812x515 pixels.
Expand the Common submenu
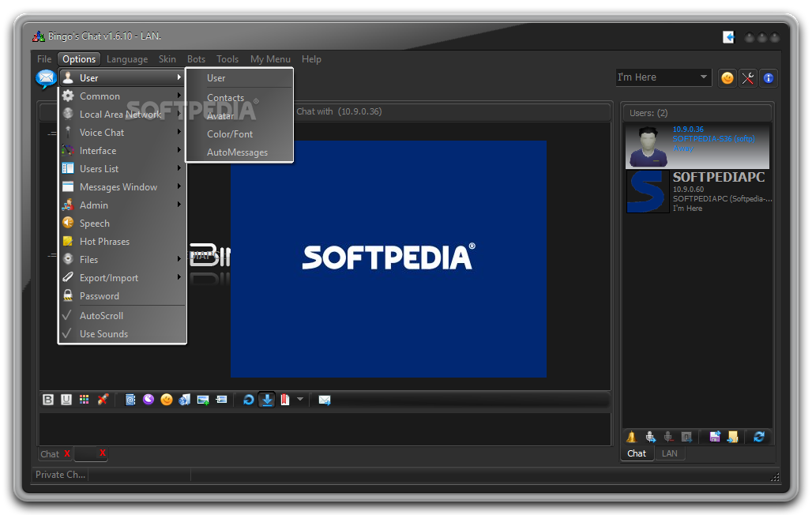tap(122, 96)
